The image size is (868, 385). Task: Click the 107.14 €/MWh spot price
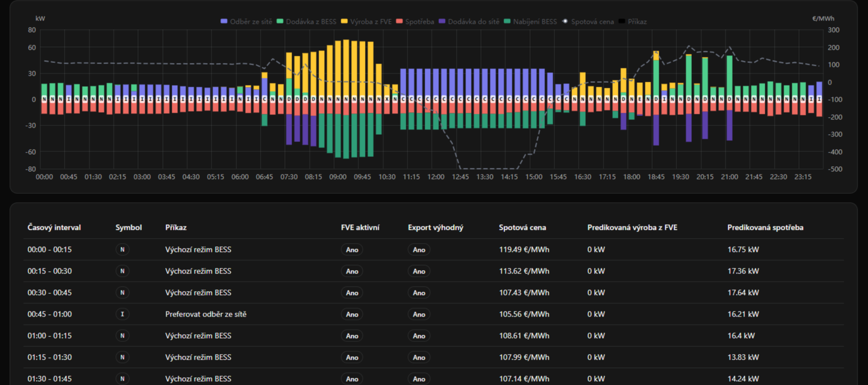pyautogui.click(x=524, y=379)
